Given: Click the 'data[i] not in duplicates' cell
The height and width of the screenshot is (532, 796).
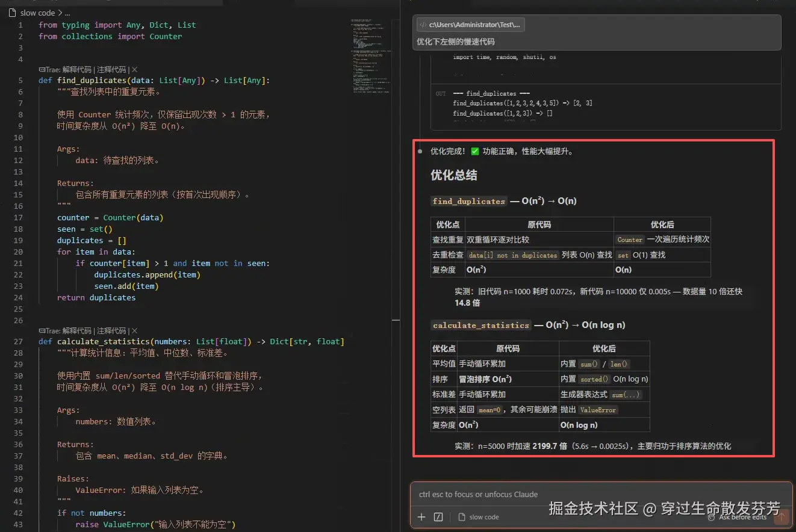Looking at the screenshot, I should pos(539,255).
